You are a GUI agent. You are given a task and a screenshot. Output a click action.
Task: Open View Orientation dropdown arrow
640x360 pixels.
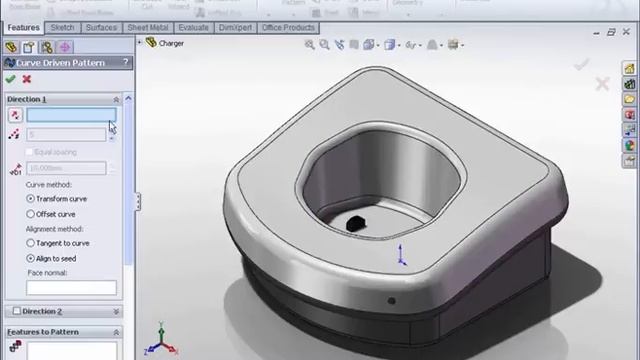click(x=378, y=45)
